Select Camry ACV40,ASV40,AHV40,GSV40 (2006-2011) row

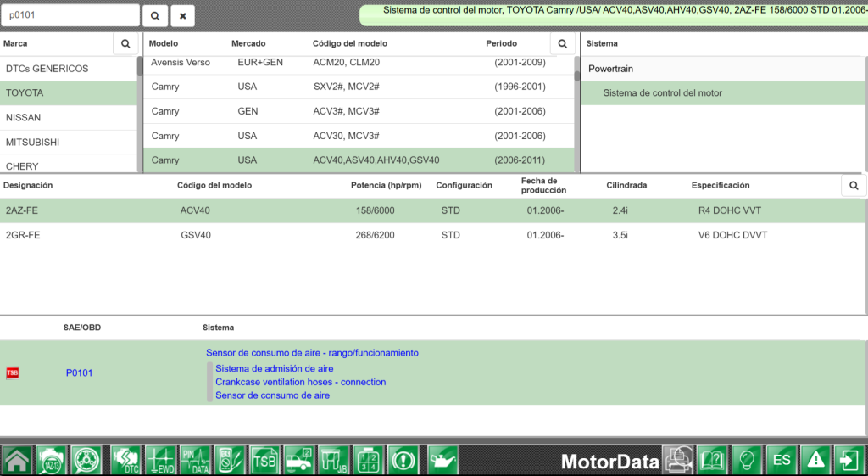pos(359,160)
